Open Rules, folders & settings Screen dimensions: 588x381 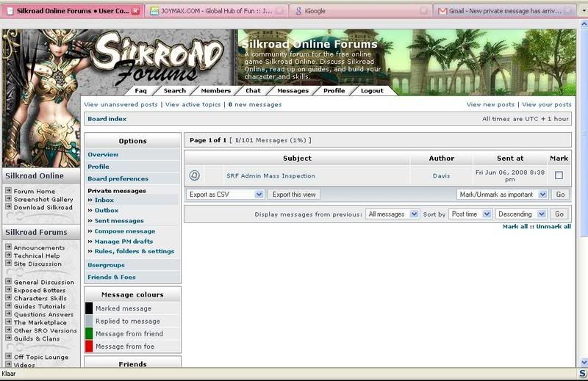(135, 251)
